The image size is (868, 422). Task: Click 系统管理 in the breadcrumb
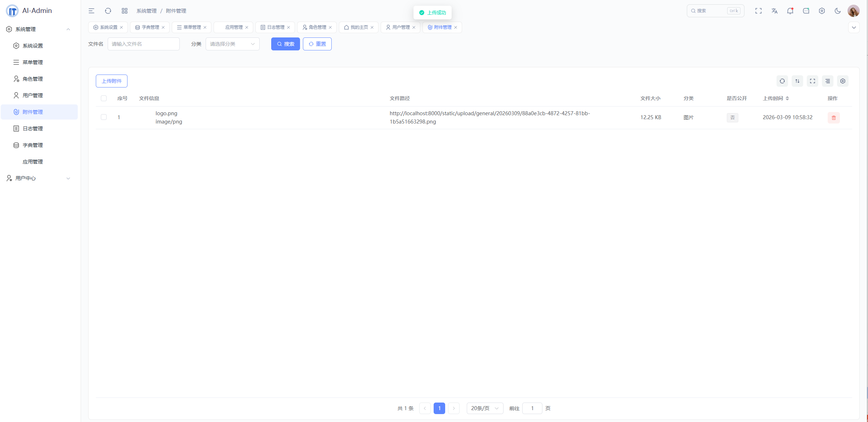(147, 11)
